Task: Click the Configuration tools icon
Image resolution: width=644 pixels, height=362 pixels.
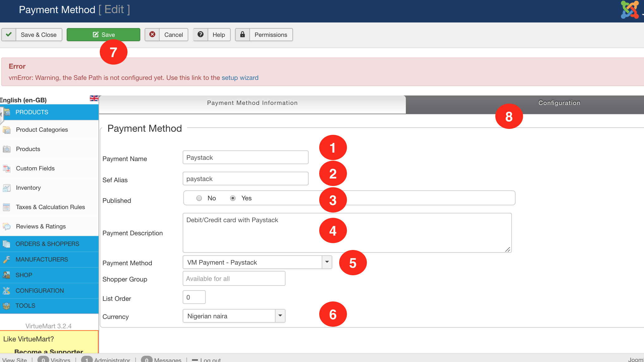Action: [x=7, y=291]
